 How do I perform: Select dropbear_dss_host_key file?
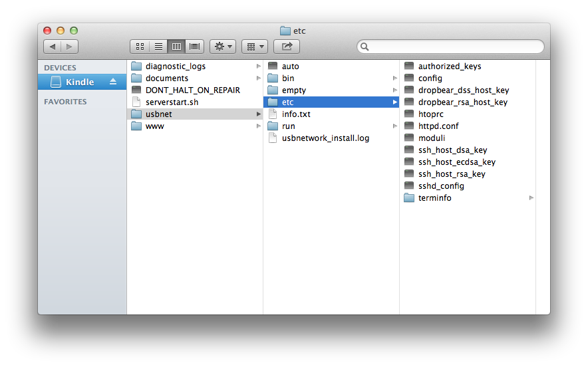point(468,90)
